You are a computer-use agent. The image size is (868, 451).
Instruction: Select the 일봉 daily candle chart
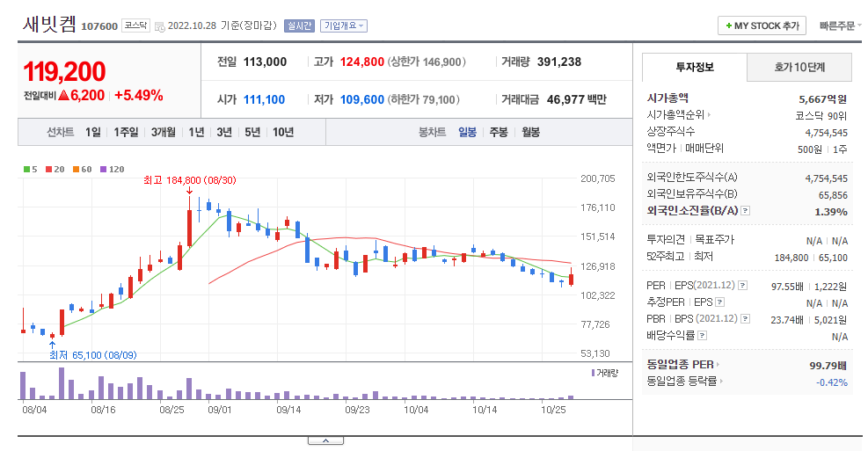click(467, 132)
